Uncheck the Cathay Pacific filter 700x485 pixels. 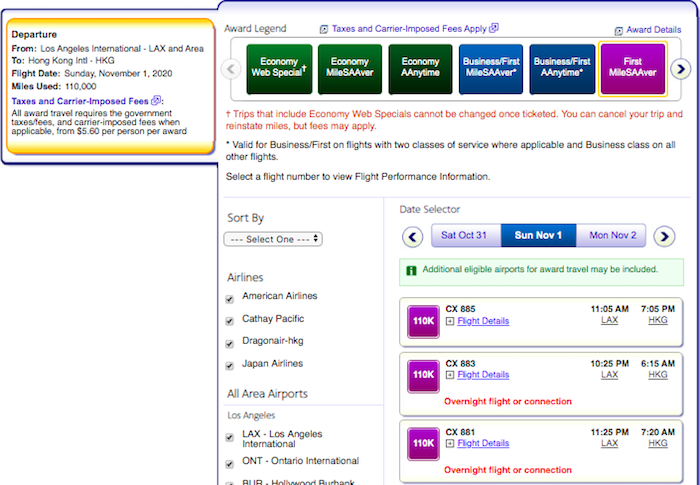229,322
